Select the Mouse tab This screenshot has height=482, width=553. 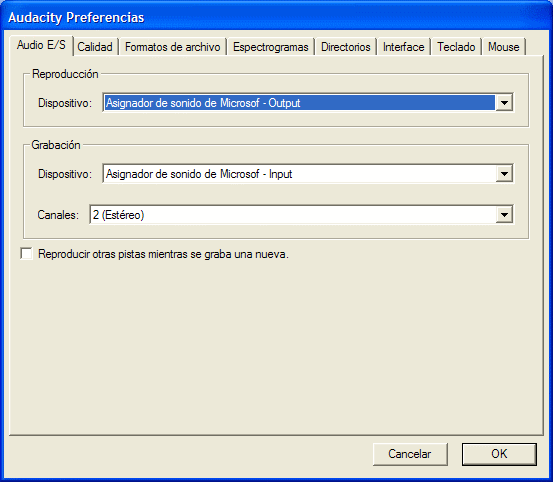(x=504, y=47)
